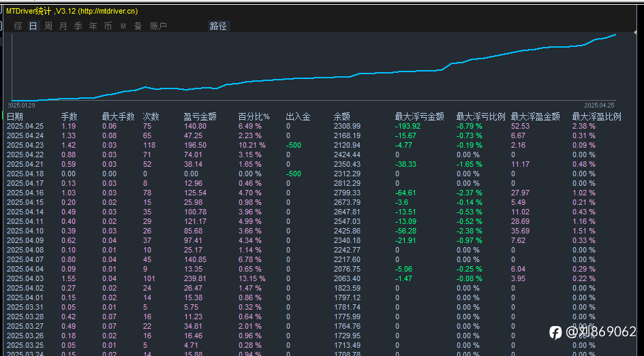The width and height of the screenshot is (644, 356).
Task: Select the 2025.04.03 date row
Action: click(x=25, y=278)
